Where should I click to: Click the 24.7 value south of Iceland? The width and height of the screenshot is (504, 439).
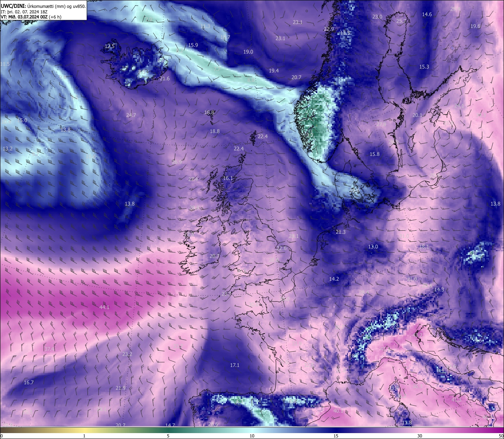click(131, 115)
